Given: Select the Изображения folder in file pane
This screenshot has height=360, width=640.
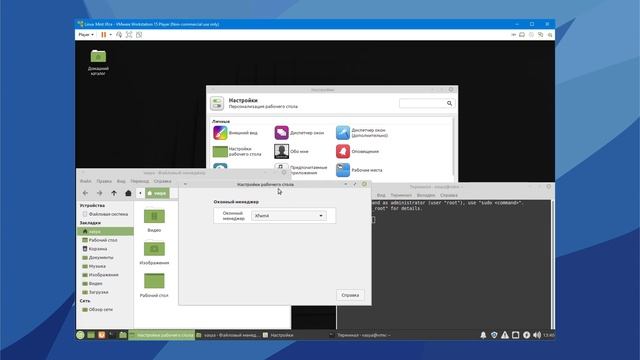Looking at the screenshot, I should [154, 253].
